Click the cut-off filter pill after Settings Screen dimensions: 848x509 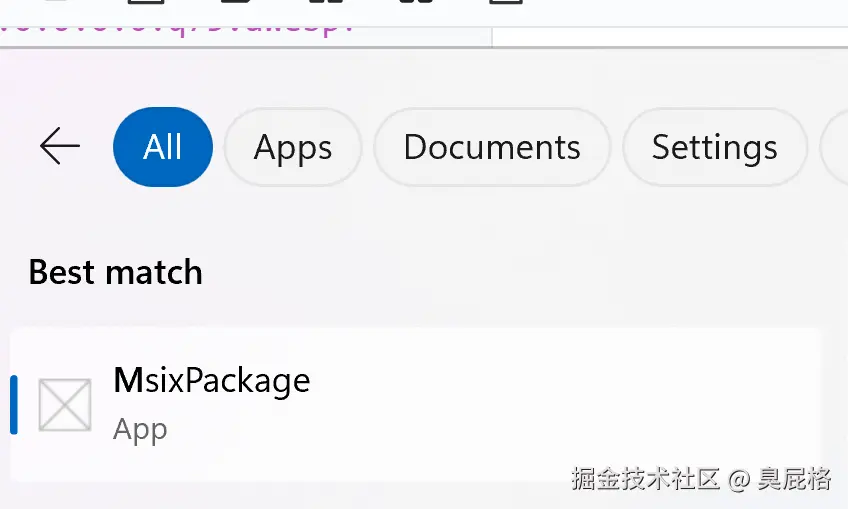(834, 147)
